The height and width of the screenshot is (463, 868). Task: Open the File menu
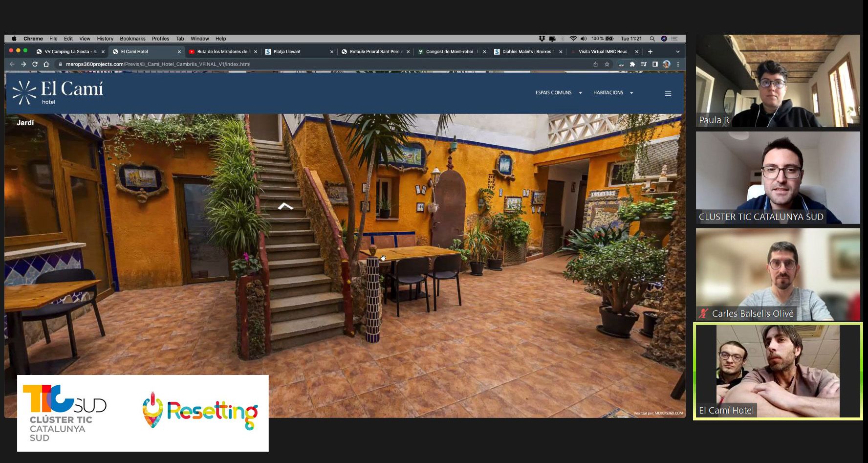click(x=53, y=39)
